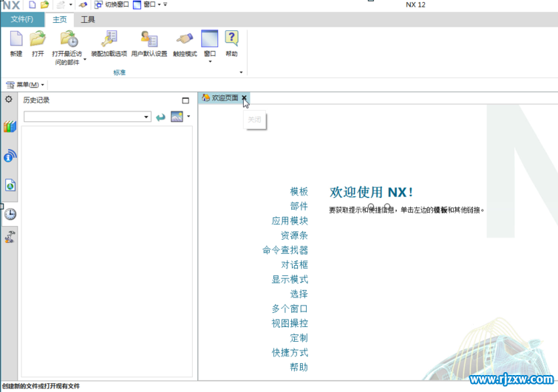This screenshot has height=392, width=558.
Task: Expand the Standard (标准) group options arrow
Action: click(241, 72)
